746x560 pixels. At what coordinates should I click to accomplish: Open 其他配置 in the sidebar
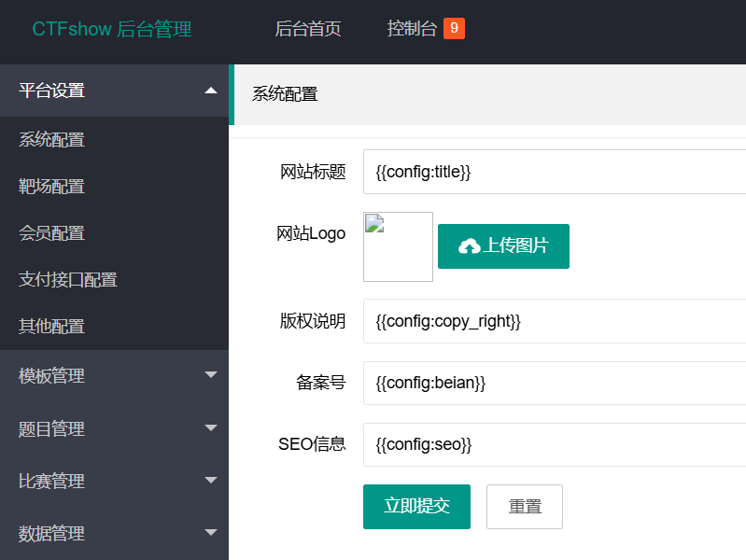point(52,327)
